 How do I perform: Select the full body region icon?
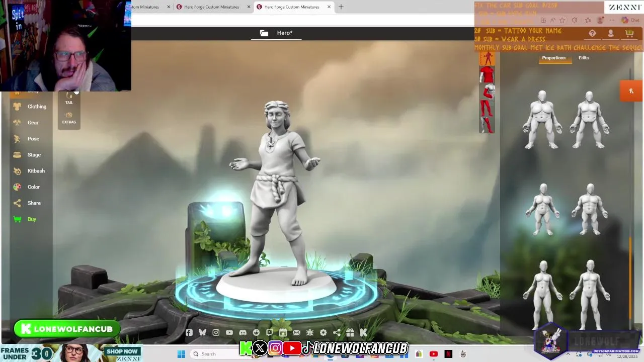487,59
